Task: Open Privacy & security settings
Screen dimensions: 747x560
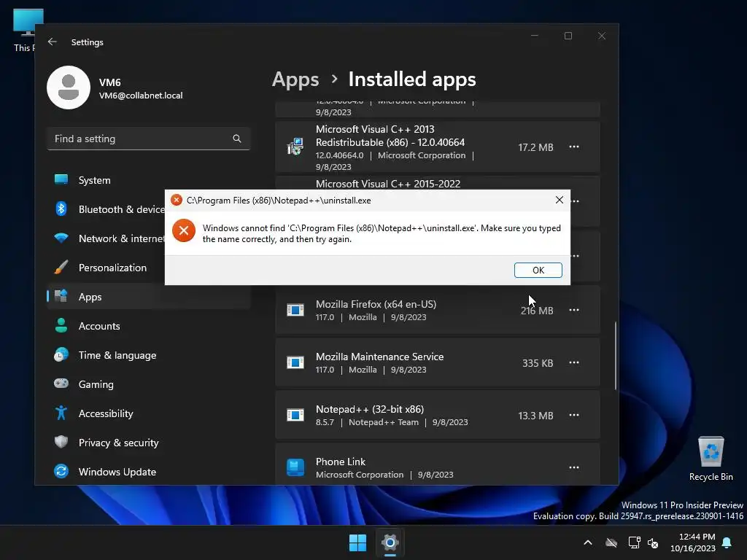Action: click(149, 443)
